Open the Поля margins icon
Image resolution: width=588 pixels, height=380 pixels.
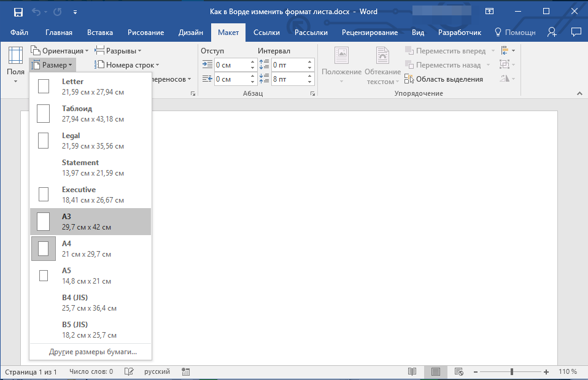click(x=15, y=56)
